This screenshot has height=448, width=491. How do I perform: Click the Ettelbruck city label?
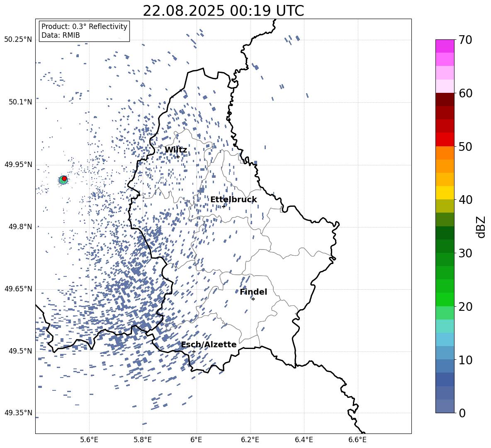click(x=233, y=200)
